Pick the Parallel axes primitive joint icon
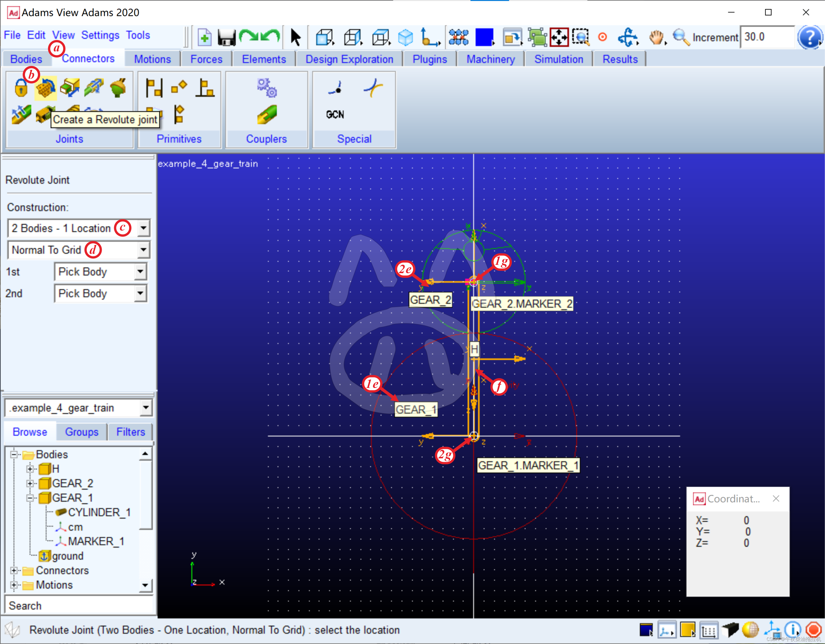 click(154, 88)
